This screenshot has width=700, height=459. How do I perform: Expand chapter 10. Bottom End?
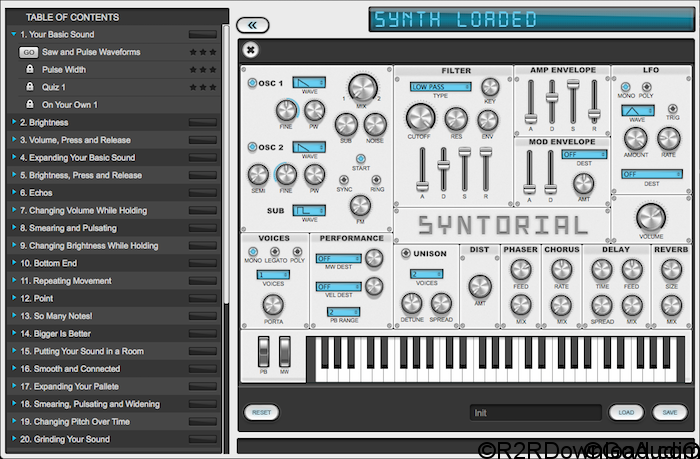click(14, 263)
